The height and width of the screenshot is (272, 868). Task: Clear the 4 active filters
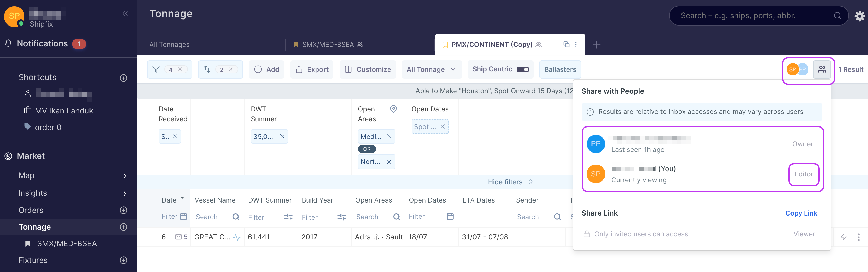[x=180, y=69]
